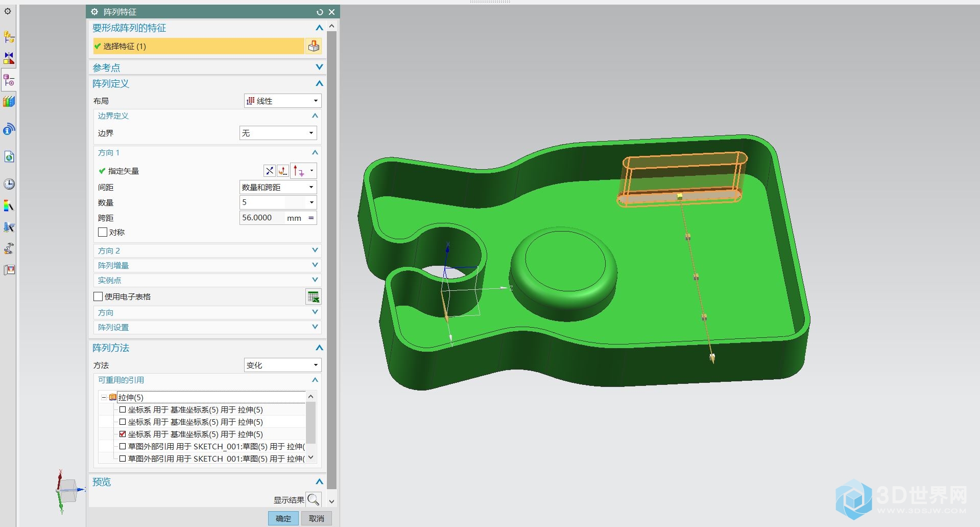Check first 草图外部引用 SKETCH_001 checkbox
The height and width of the screenshot is (527, 980).
point(123,446)
